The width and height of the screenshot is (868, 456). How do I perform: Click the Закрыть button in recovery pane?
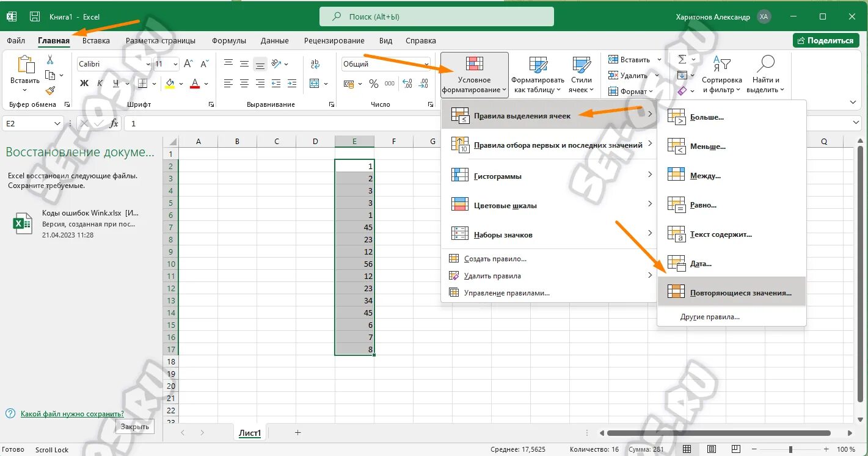pyautogui.click(x=135, y=427)
